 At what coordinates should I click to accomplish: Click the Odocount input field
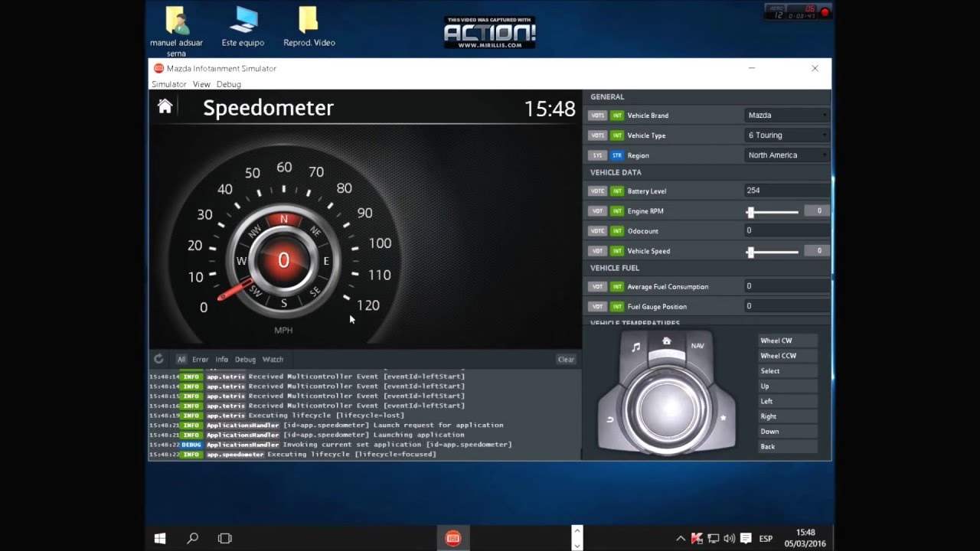coord(787,230)
